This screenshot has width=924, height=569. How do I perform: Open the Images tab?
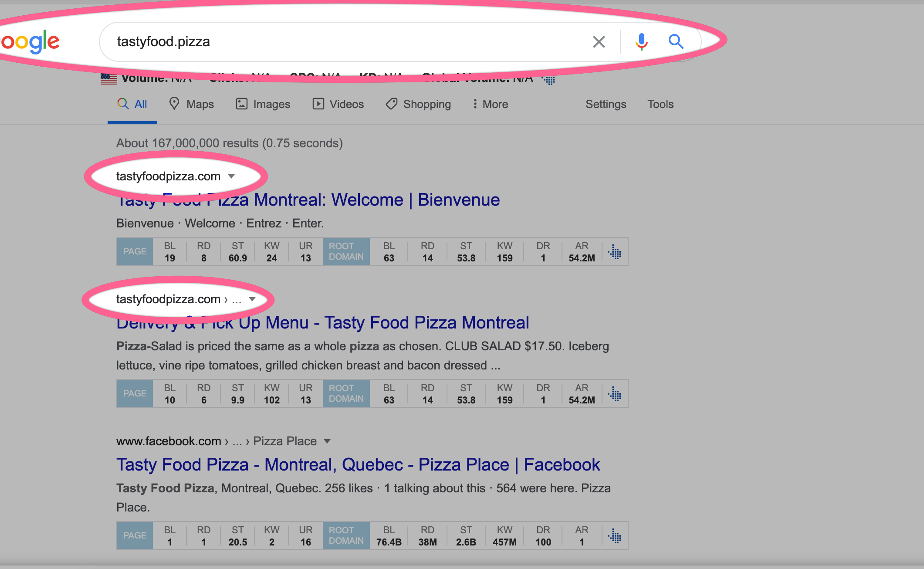coord(263,104)
